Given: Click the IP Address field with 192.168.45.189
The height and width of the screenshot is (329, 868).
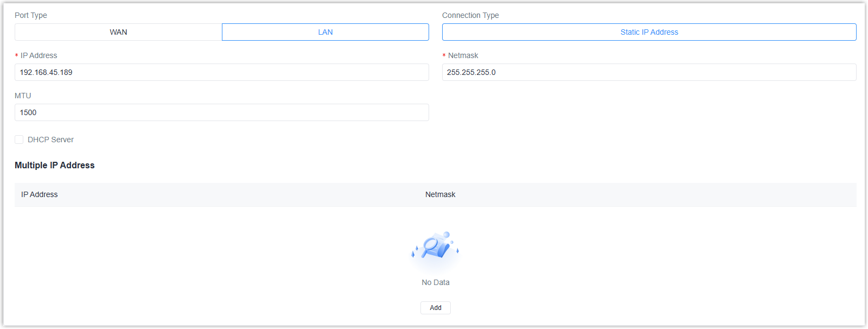Looking at the screenshot, I should click(221, 72).
